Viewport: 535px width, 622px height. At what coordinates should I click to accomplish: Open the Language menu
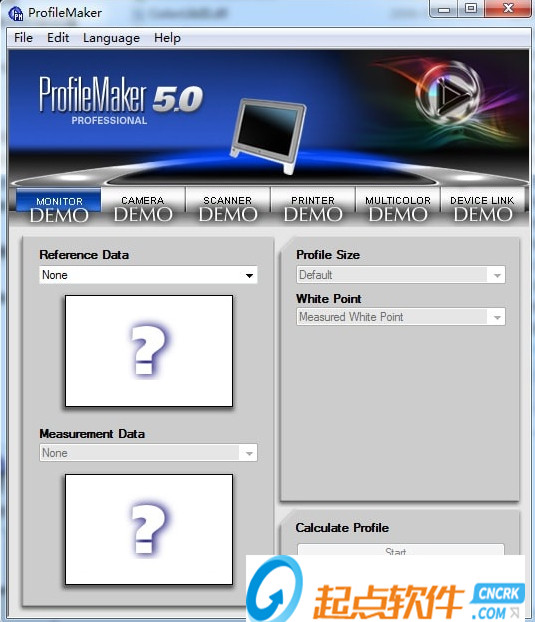coord(111,38)
